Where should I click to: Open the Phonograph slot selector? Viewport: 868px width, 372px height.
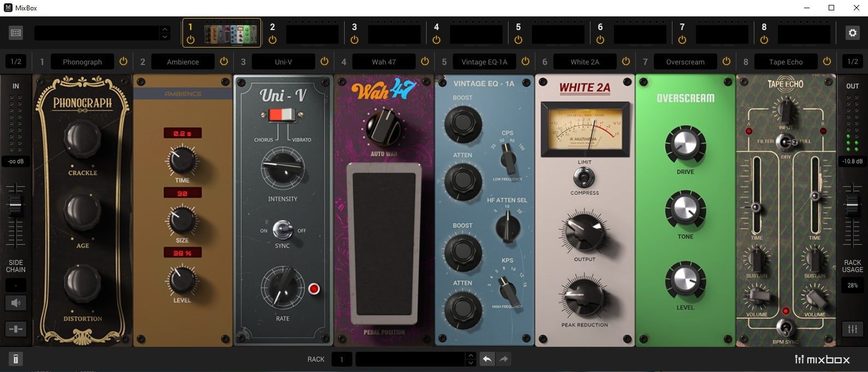tap(82, 62)
